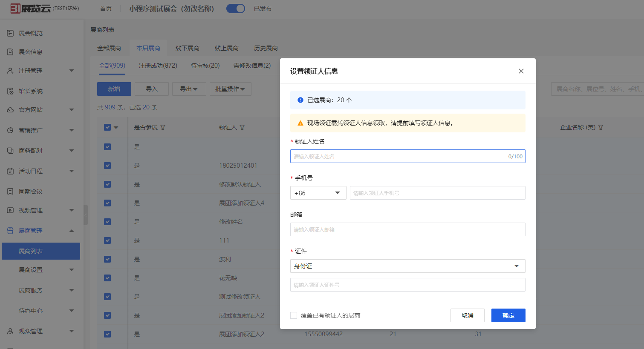The image size is (644, 349).
Task: Check 覆盖已有领证人的展商 option
Action: pyautogui.click(x=294, y=315)
